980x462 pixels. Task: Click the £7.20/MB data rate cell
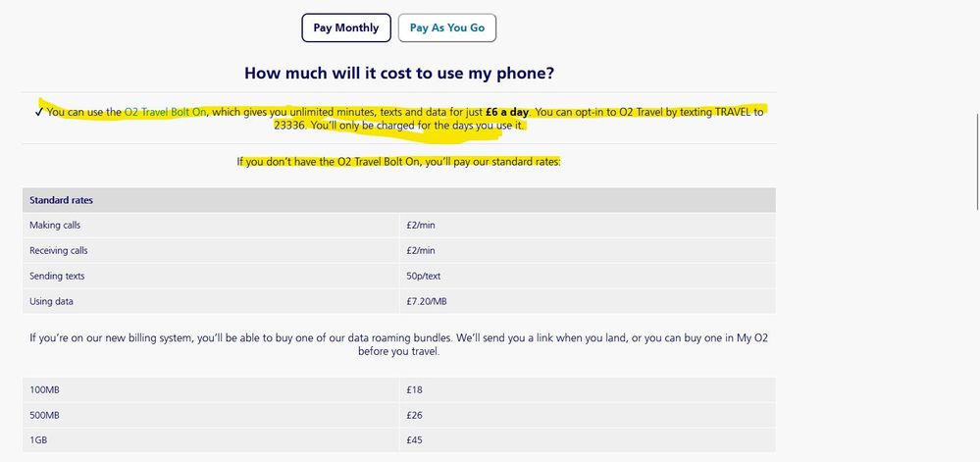pyautogui.click(x=427, y=301)
